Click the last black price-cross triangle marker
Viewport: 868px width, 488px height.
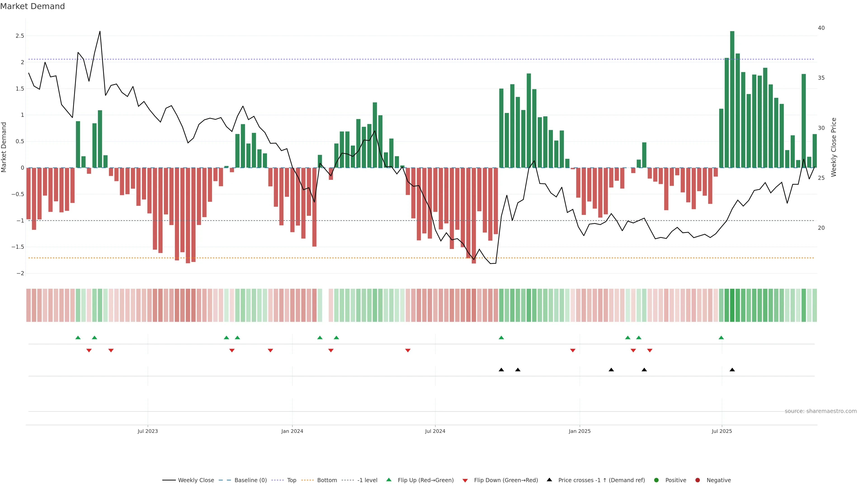pos(732,370)
